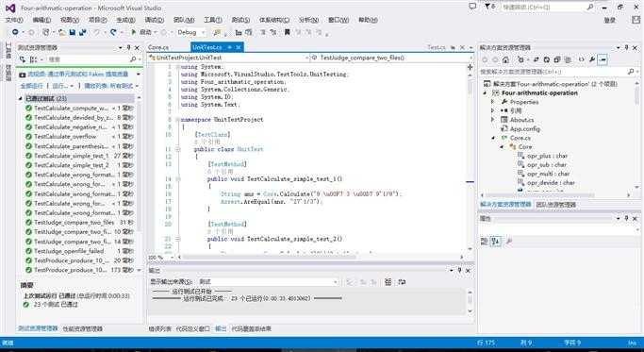Screen dimensions: 644x352
Task: Toggle auto-hide pin on Output panel
Action: point(459,270)
